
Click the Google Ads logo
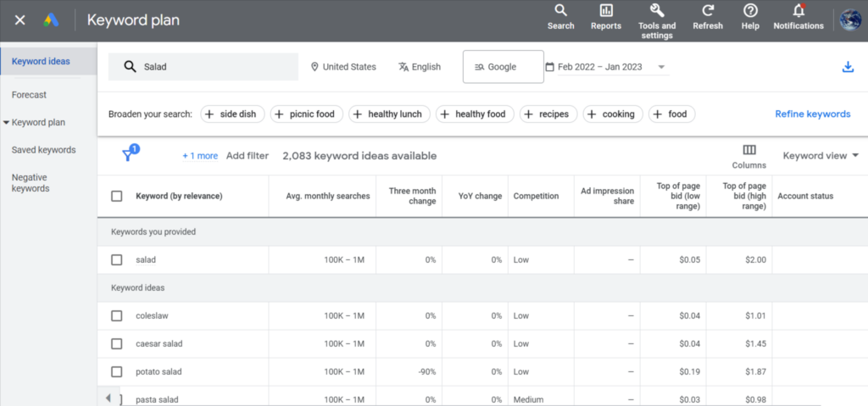pos(52,20)
